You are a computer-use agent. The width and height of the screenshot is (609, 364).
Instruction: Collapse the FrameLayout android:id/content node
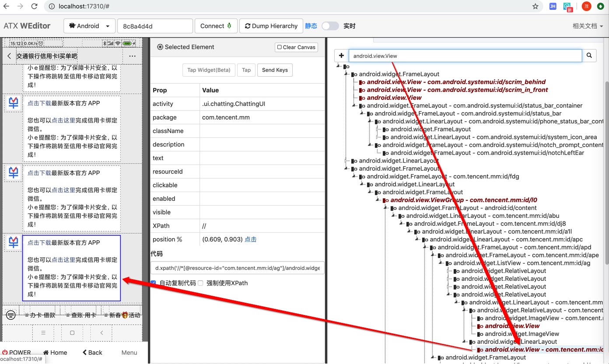[x=386, y=208]
